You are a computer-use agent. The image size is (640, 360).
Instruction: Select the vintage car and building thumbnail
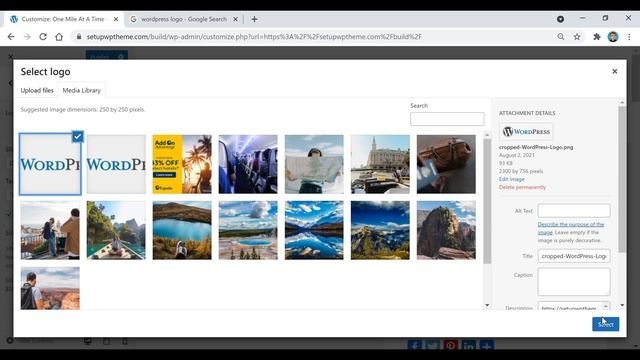(380, 164)
